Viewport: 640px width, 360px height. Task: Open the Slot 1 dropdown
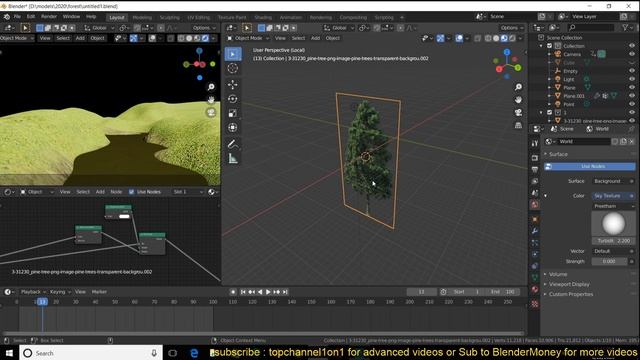(188, 192)
